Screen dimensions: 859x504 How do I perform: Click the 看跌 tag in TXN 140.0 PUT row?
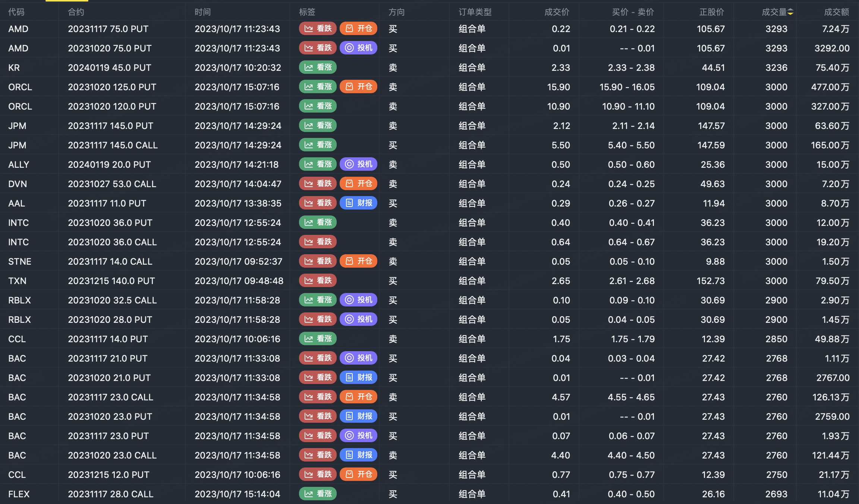click(x=318, y=281)
